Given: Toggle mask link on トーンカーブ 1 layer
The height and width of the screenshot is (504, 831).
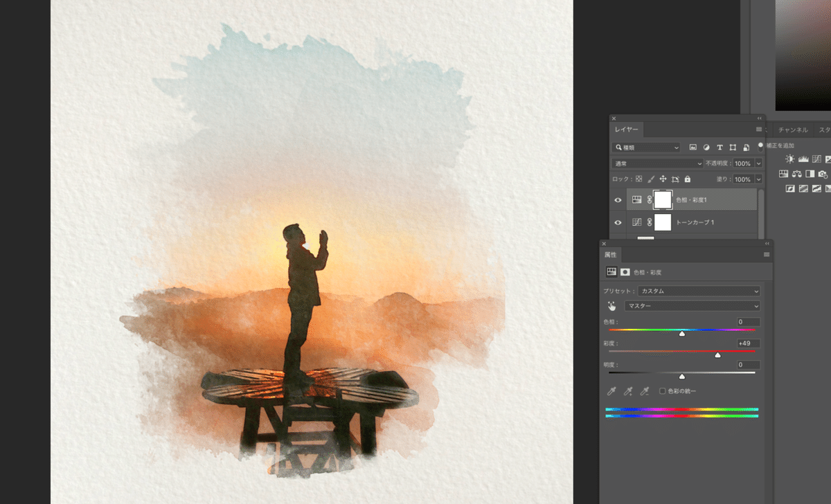Looking at the screenshot, I should pos(650,222).
